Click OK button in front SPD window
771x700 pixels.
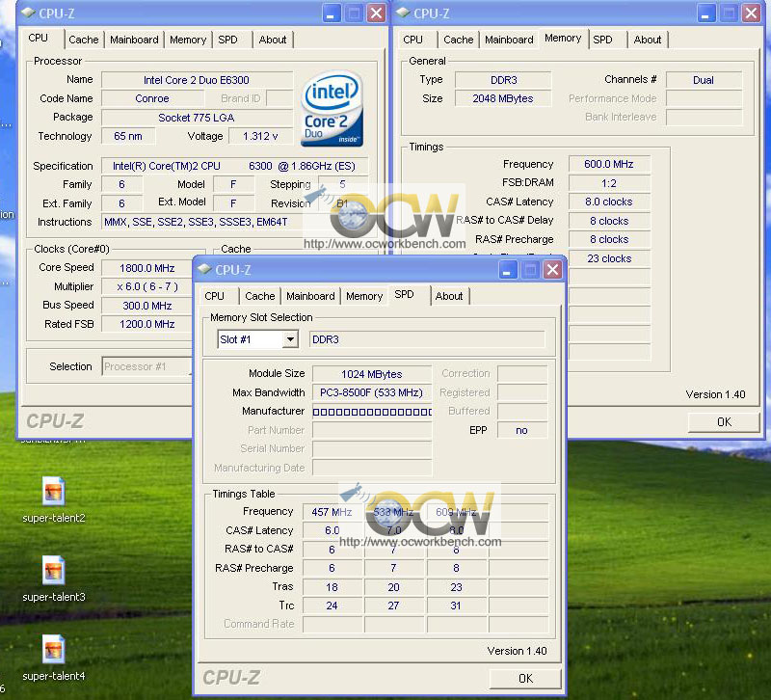[x=525, y=679]
